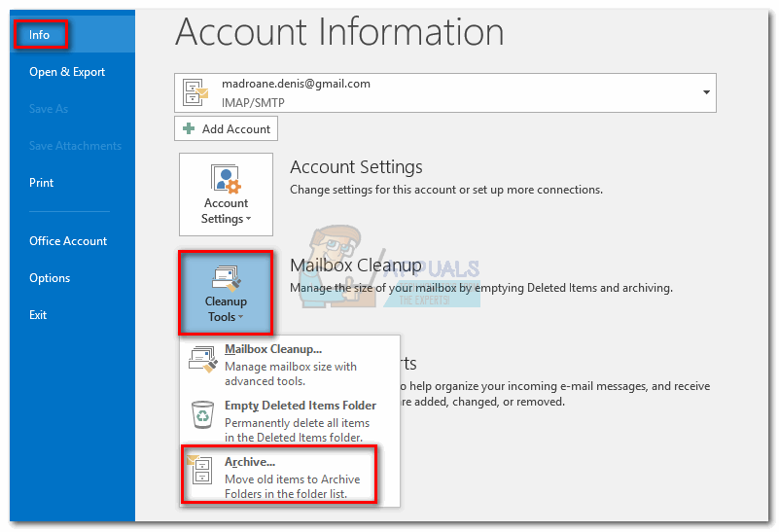Click the Account Information page title
Image resolution: width=779 pixels, height=532 pixels.
(x=339, y=32)
